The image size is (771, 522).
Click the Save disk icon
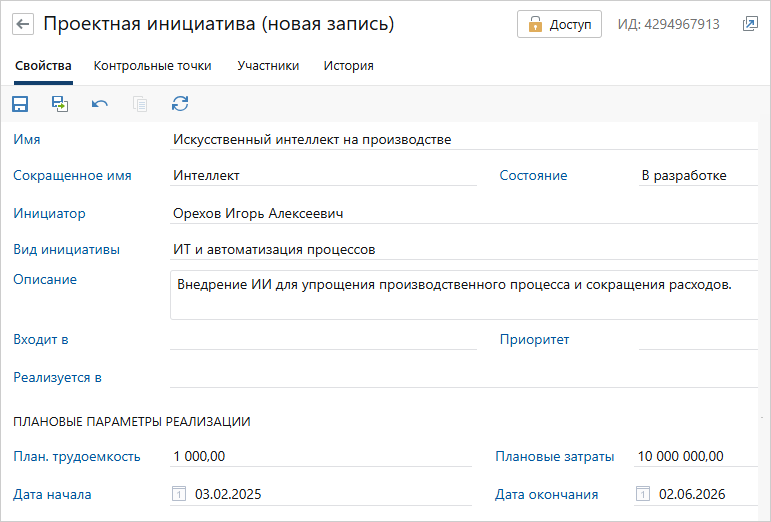(20, 103)
